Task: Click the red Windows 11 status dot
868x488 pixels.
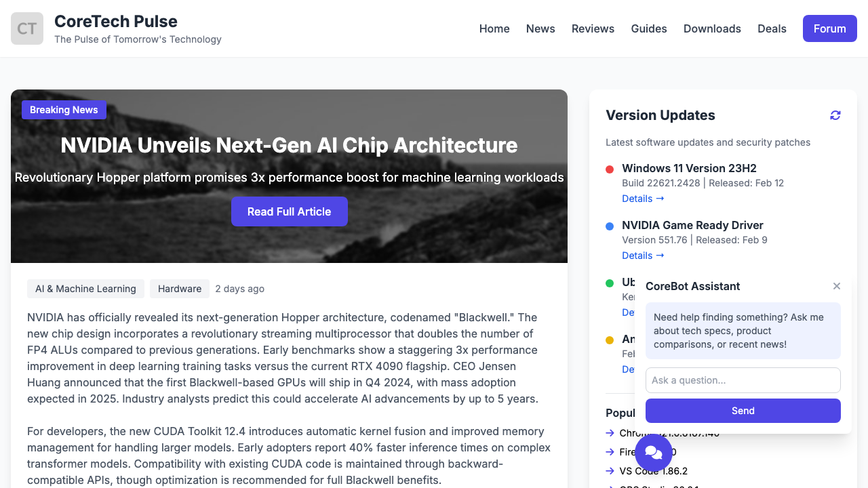Action: pos(610,169)
